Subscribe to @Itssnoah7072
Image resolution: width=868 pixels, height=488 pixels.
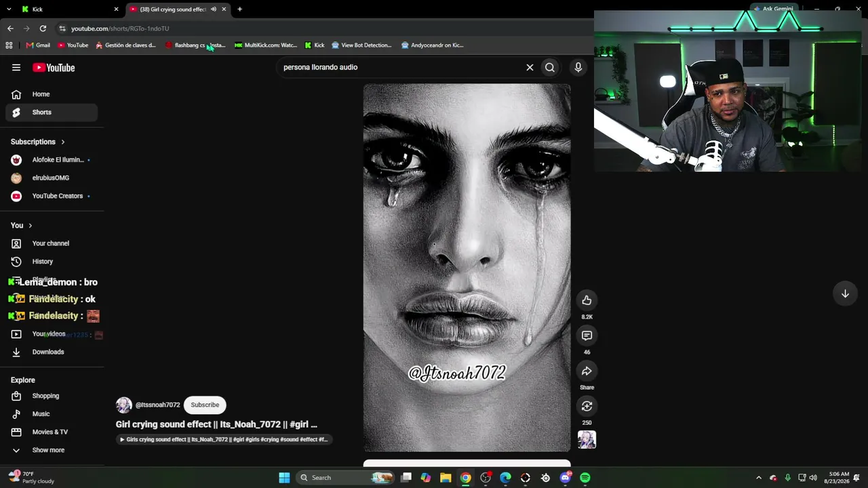205,405
